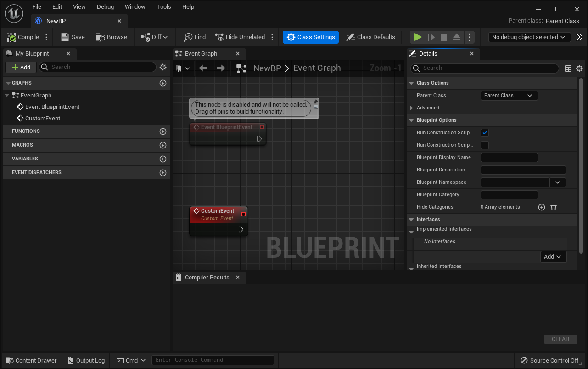Image resolution: width=588 pixels, height=369 pixels.
Task: Open graph bookmarks dropdown
Action: (x=183, y=68)
